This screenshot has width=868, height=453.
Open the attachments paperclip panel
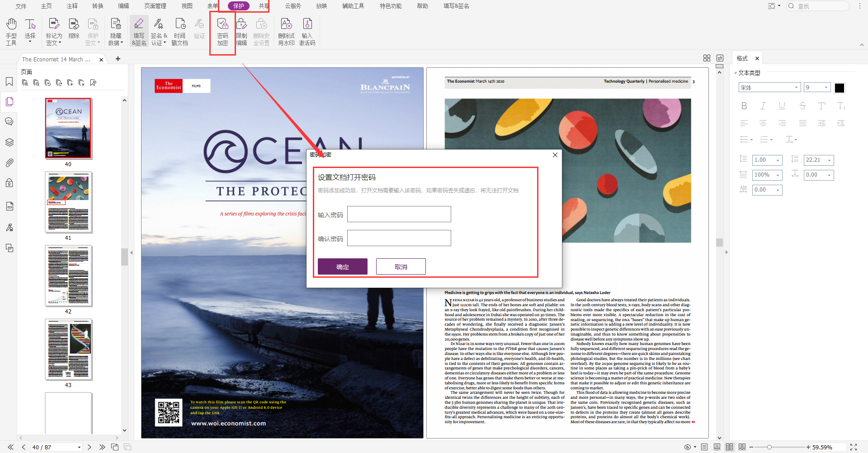point(9,163)
